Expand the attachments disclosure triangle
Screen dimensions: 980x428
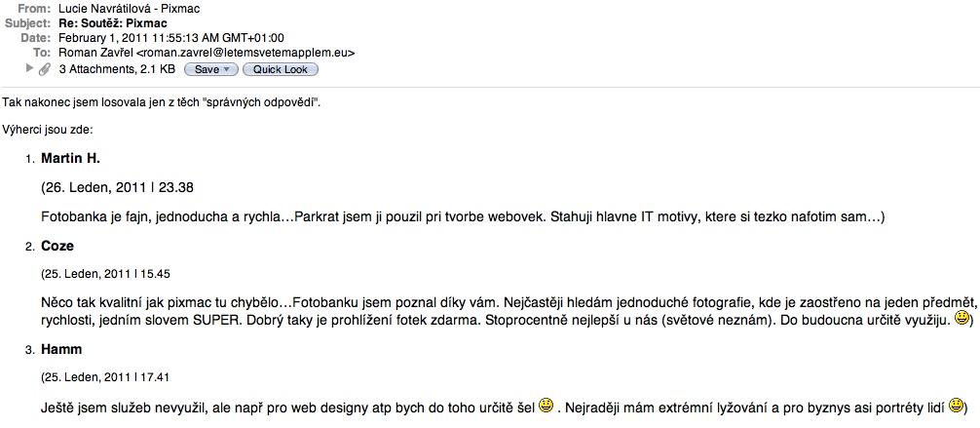click(30, 69)
